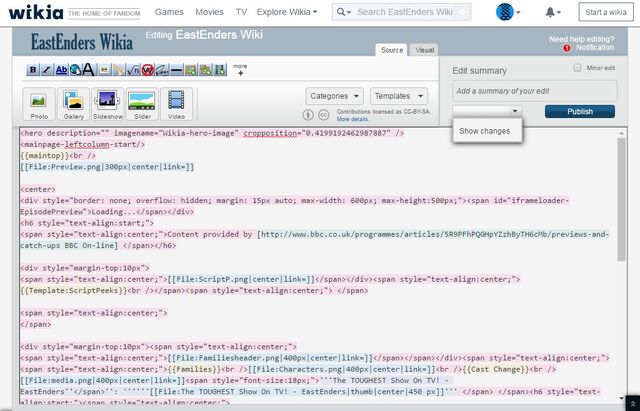Image resolution: width=640 pixels, height=411 pixels.
Task: Click first of three gallery-style toolbar icons
Action: [x=191, y=70]
